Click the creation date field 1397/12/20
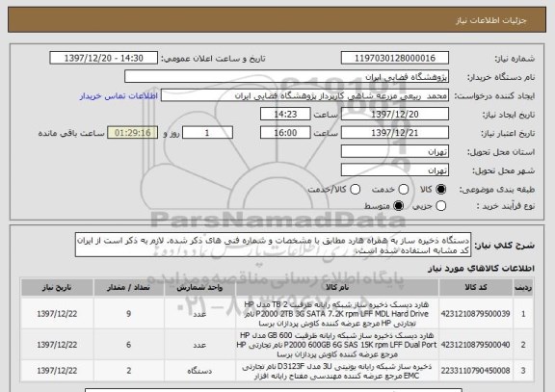 tap(395, 115)
